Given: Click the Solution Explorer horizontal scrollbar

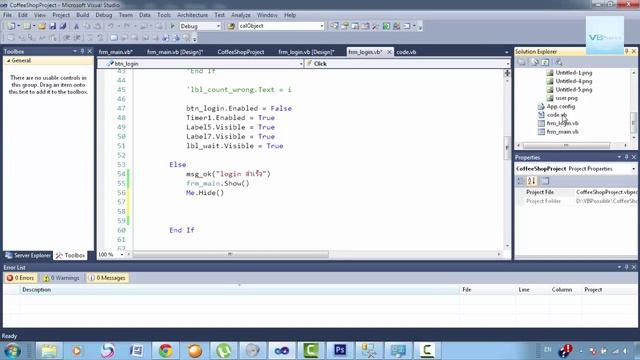Looking at the screenshot, I should [566, 145].
